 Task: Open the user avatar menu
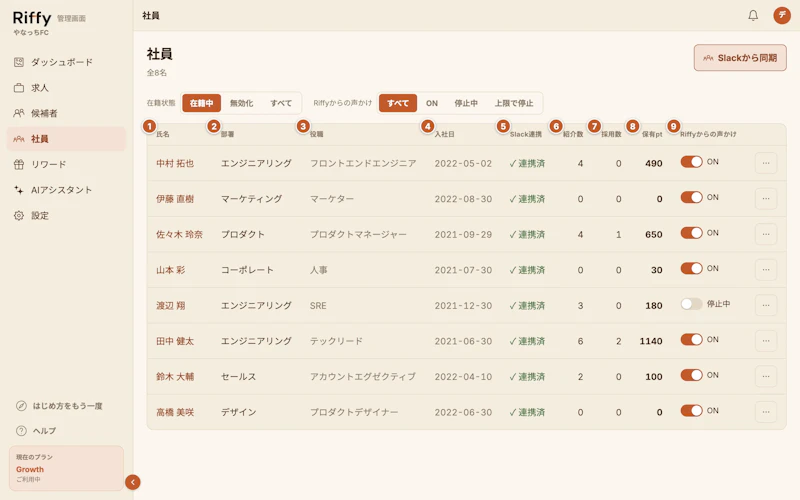click(782, 15)
